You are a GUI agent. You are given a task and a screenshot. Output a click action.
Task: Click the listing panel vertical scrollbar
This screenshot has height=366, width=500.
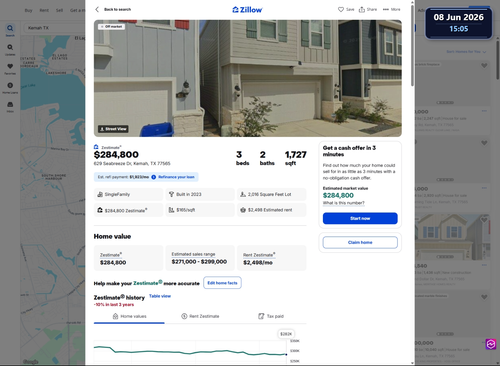coord(412,45)
